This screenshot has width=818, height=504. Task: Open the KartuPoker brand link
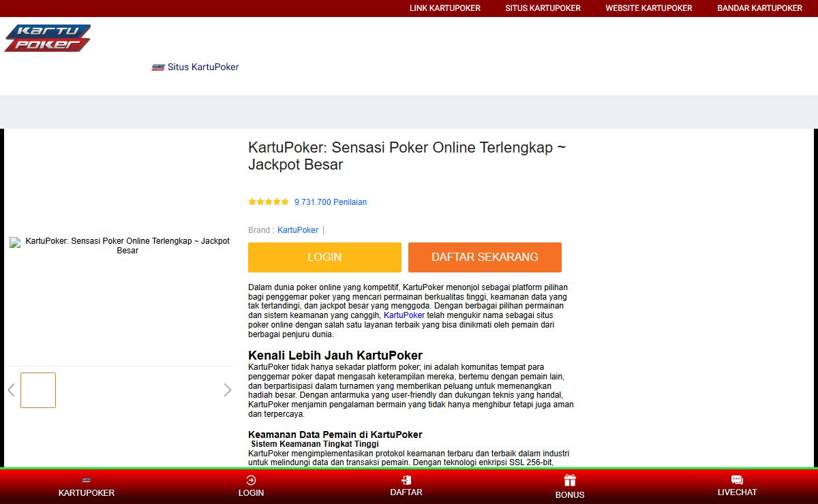[298, 230]
